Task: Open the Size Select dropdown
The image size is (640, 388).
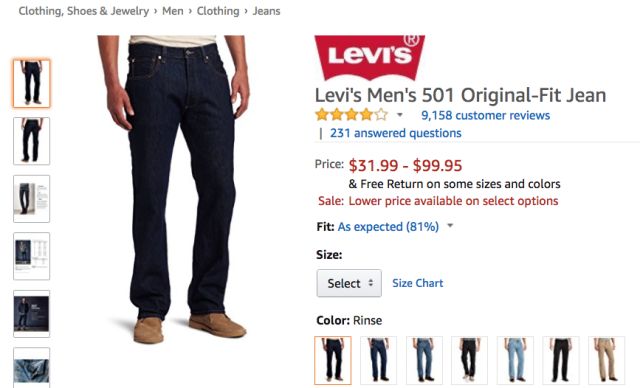Action: (x=349, y=283)
